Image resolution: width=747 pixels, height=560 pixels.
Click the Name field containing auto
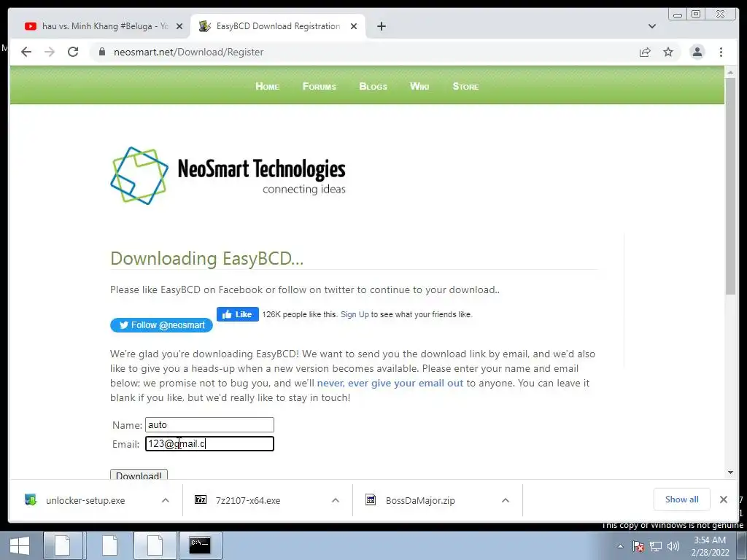pyautogui.click(x=209, y=425)
